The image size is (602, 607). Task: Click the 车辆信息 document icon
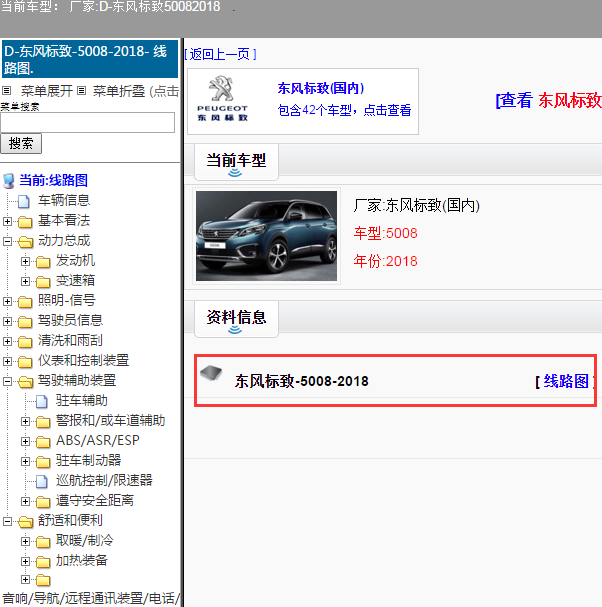point(24,201)
